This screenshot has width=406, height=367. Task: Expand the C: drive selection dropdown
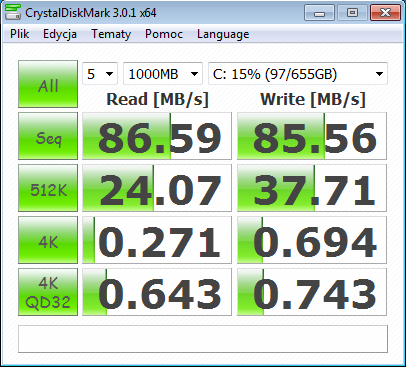coord(298,74)
